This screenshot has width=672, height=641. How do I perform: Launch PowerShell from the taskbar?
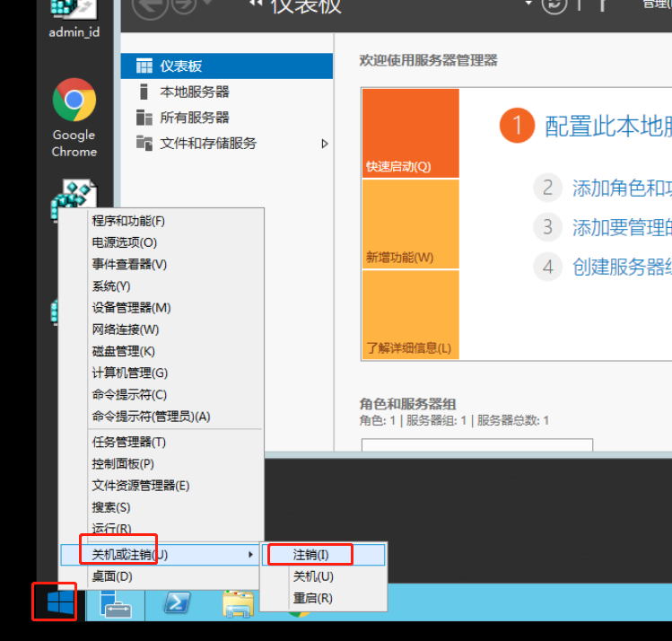point(176,604)
